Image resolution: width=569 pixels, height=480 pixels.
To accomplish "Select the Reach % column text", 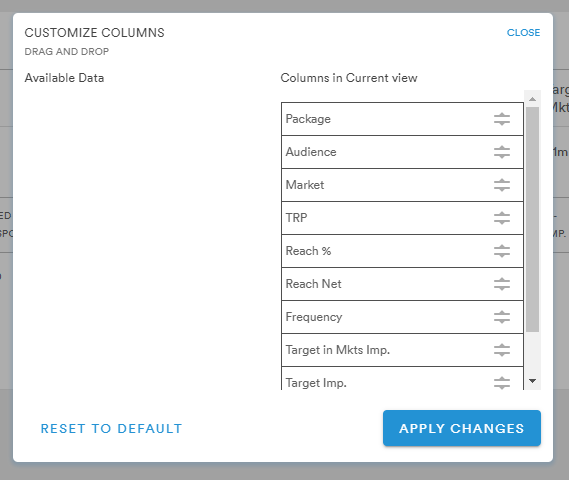I will coord(308,251).
